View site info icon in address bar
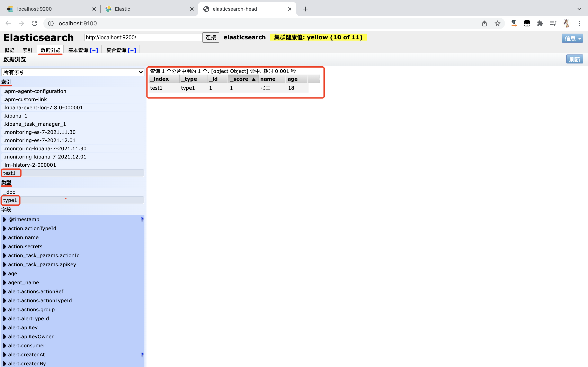 (51, 23)
